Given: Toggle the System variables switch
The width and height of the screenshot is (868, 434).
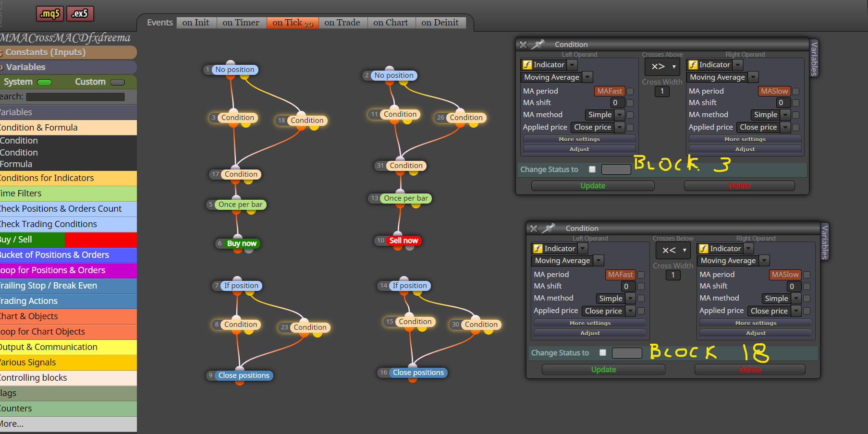Looking at the screenshot, I should point(44,82).
